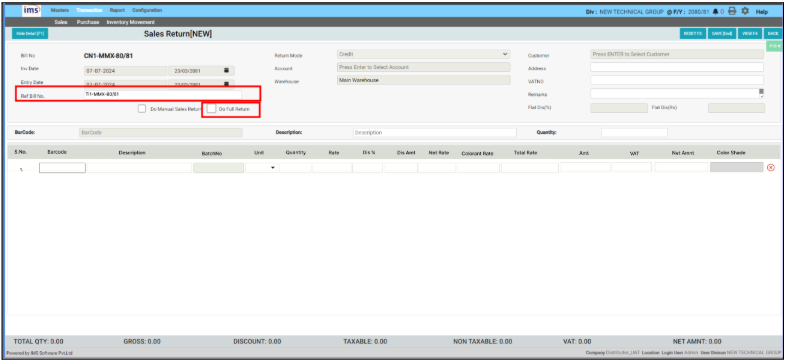
Task: Open the Masters menu
Action: click(60, 11)
